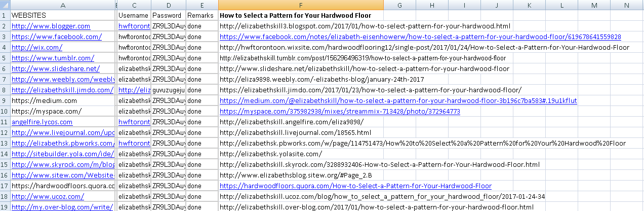644x211 pixels.
Task: Select the livejournal 18565.html URL cell
Action: [x=301, y=132]
